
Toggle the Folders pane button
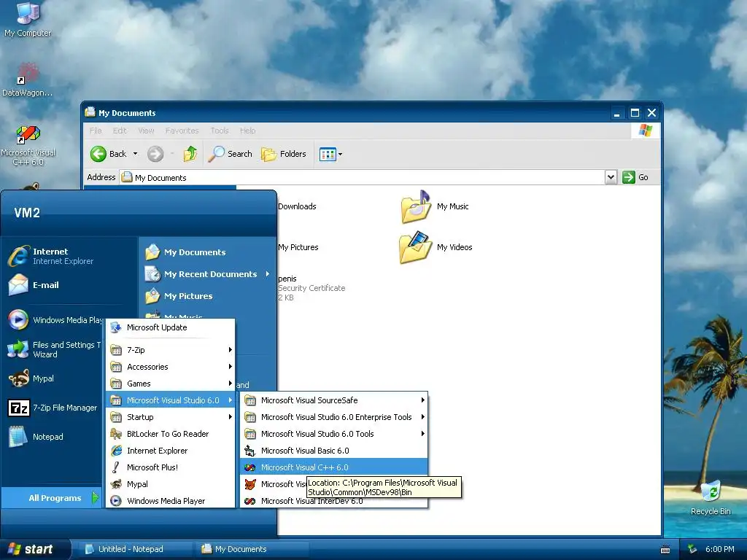tap(284, 154)
